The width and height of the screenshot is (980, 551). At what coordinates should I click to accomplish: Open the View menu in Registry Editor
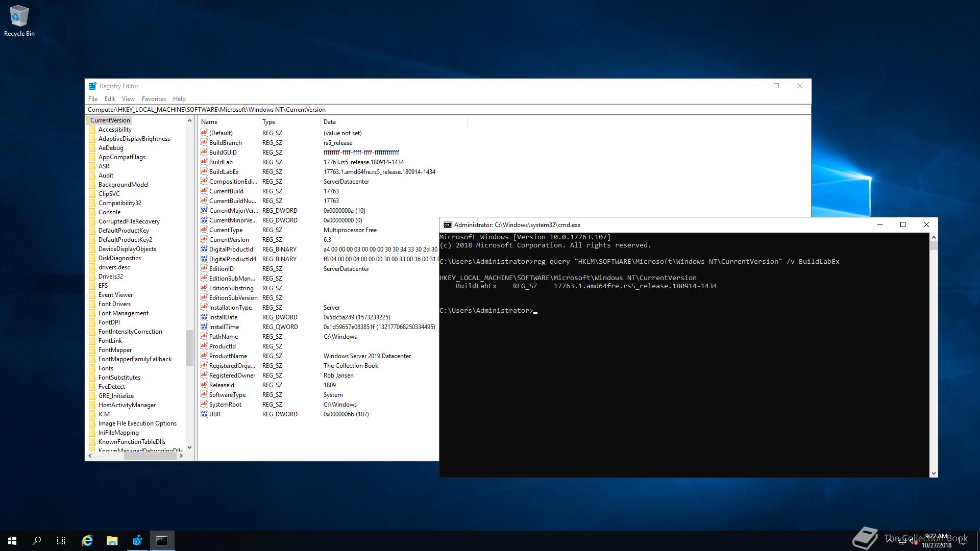128,98
